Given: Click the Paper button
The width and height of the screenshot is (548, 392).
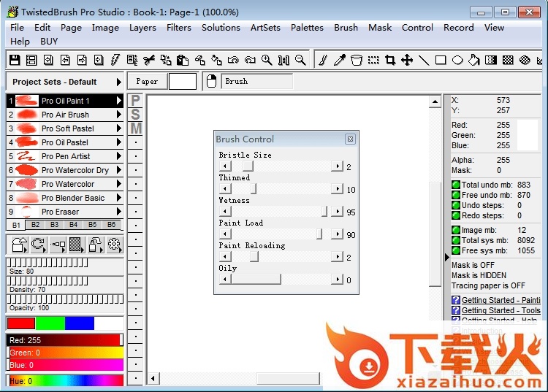Looking at the screenshot, I should [x=147, y=82].
